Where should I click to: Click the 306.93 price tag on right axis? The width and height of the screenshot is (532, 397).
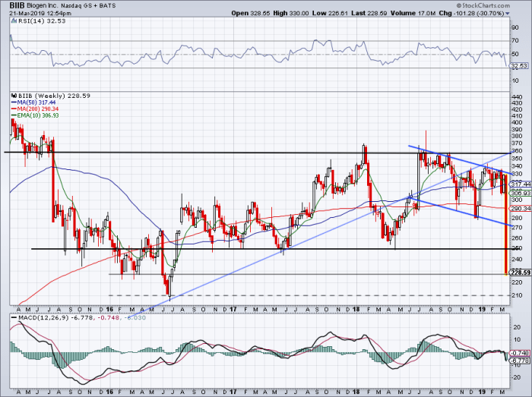click(x=521, y=193)
